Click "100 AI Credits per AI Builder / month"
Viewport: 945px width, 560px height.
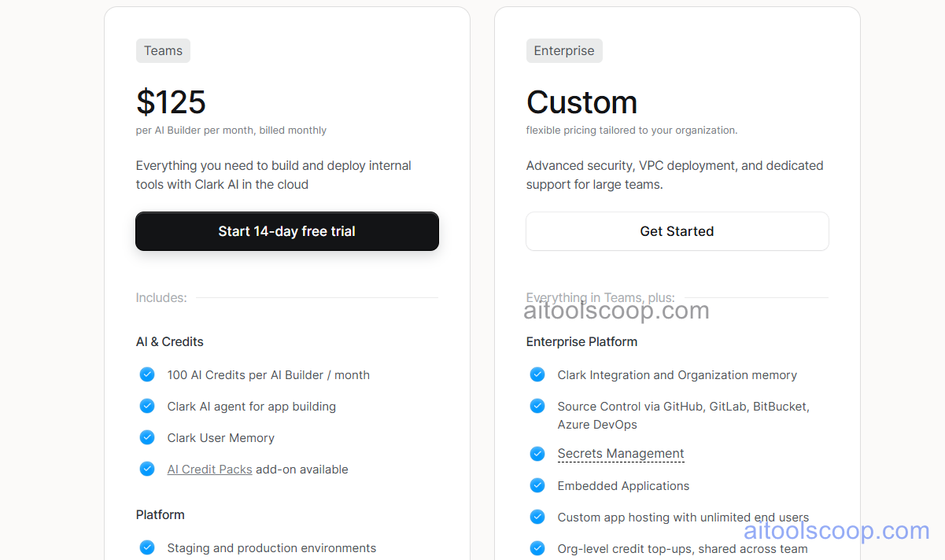click(x=268, y=375)
